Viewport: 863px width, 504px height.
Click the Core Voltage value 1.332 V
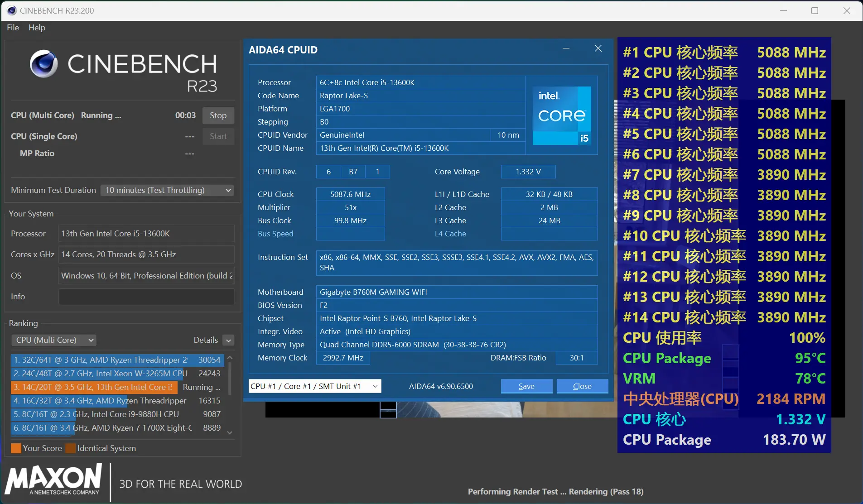pyautogui.click(x=528, y=172)
